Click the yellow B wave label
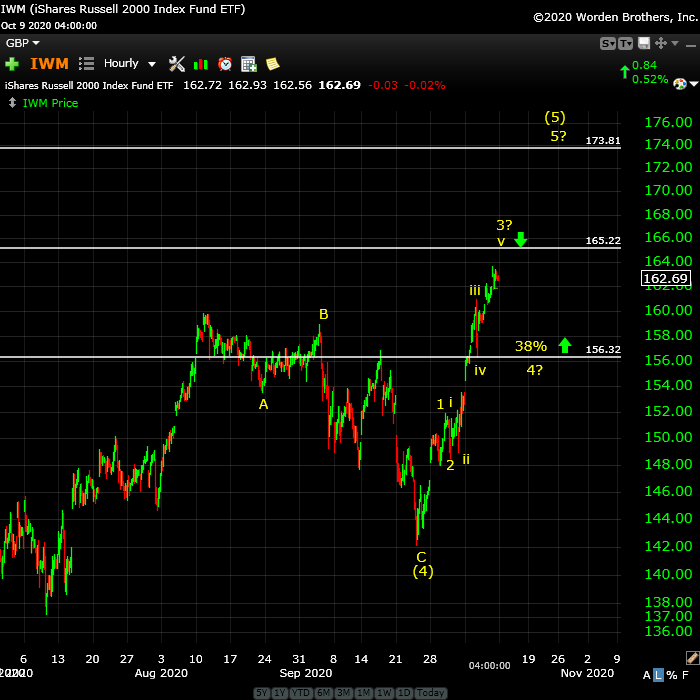This screenshot has width=700, height=700. tap(324, 314)
